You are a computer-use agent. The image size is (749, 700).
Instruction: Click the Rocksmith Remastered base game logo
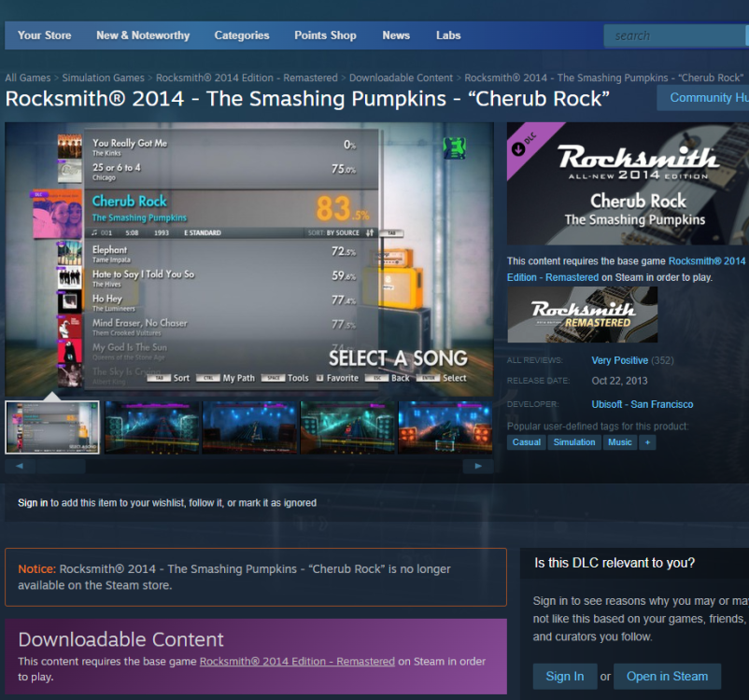click(x=582, y=315)
